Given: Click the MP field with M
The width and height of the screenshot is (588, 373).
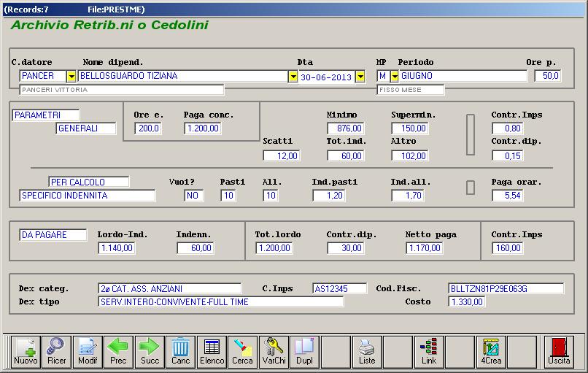Looking at the screenshot, I should click(383, 76).
